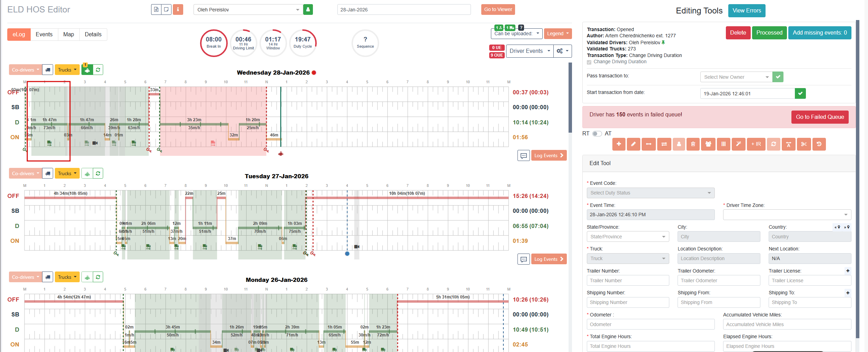Click Add missing events button
868x352 pixels.
[x=820, y=33]
